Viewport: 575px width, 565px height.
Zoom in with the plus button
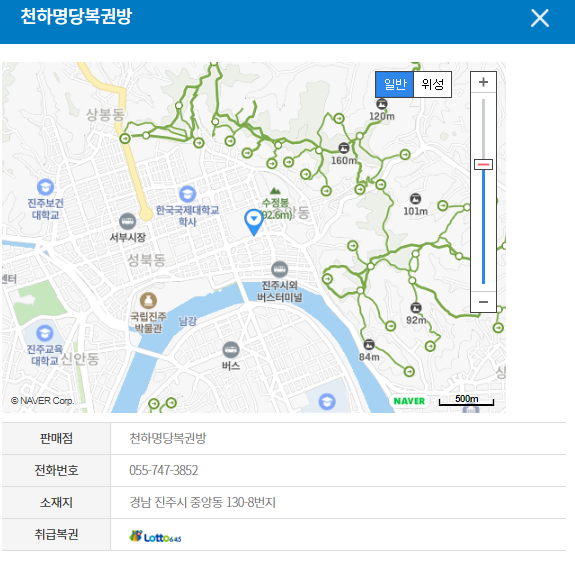point(483,82)
